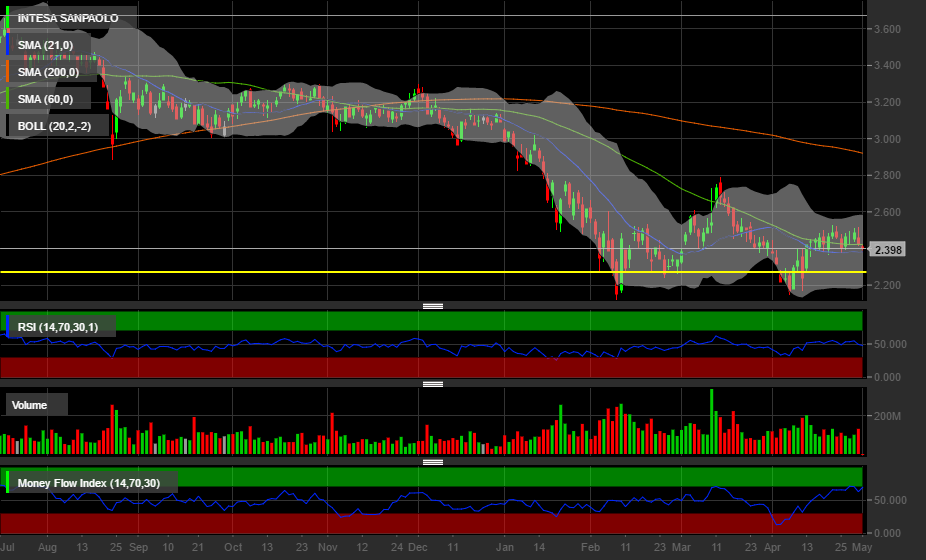Click the tallest green volume bar in March
926x560 pixels.
point(712,422)
